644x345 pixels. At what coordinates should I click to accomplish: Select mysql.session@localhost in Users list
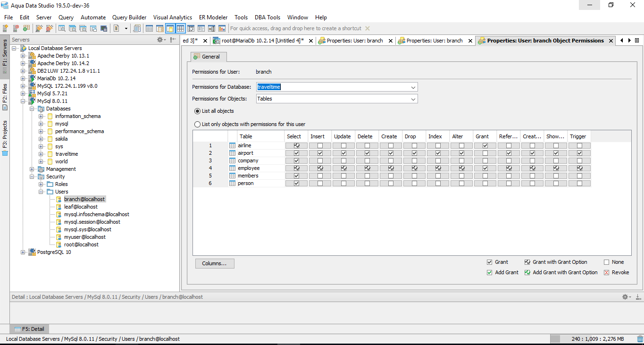92,222
